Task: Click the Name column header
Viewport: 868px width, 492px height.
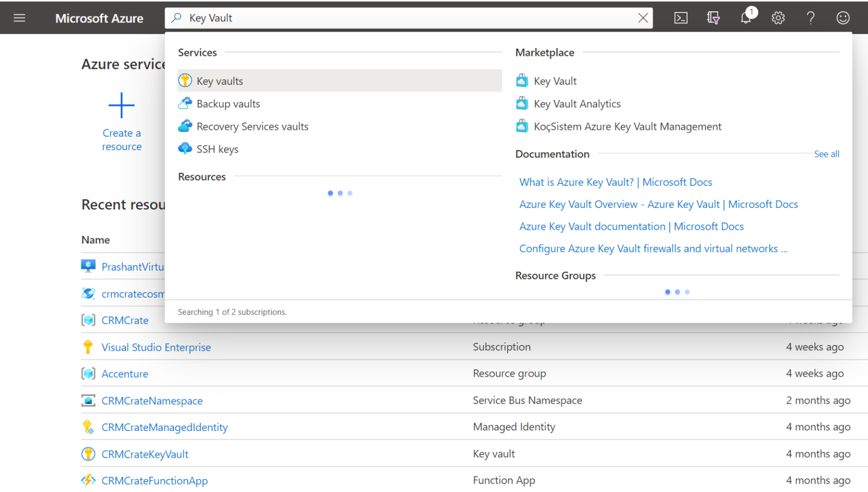Action: 96,240
